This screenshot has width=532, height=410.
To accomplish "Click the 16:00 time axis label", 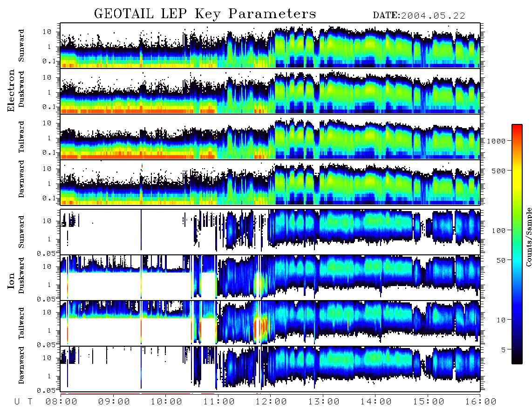I will pyautogui.click(x=481, y=402).
